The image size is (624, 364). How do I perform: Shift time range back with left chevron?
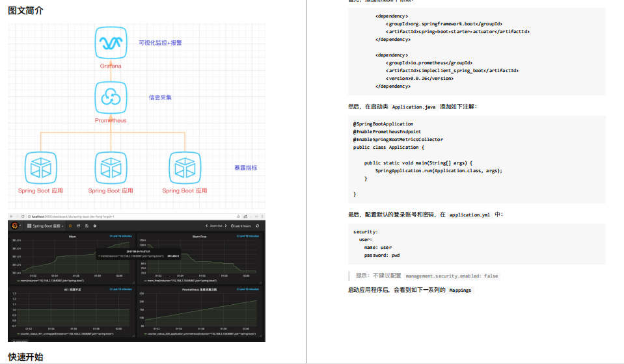206,226
